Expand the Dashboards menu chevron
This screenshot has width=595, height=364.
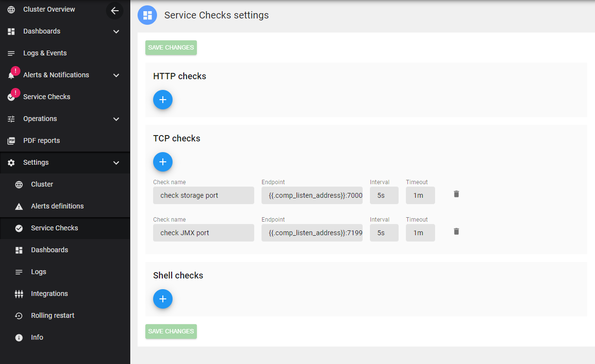click(116, 32)
